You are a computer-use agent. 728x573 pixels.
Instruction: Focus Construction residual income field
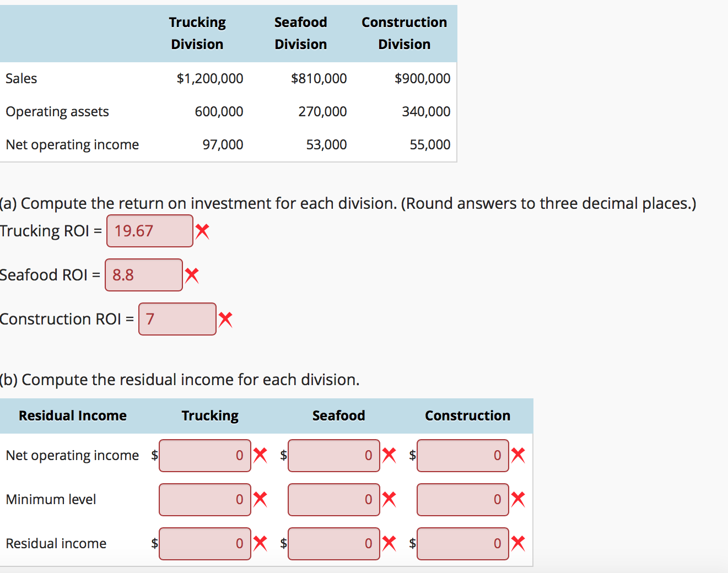pos(463,544)
